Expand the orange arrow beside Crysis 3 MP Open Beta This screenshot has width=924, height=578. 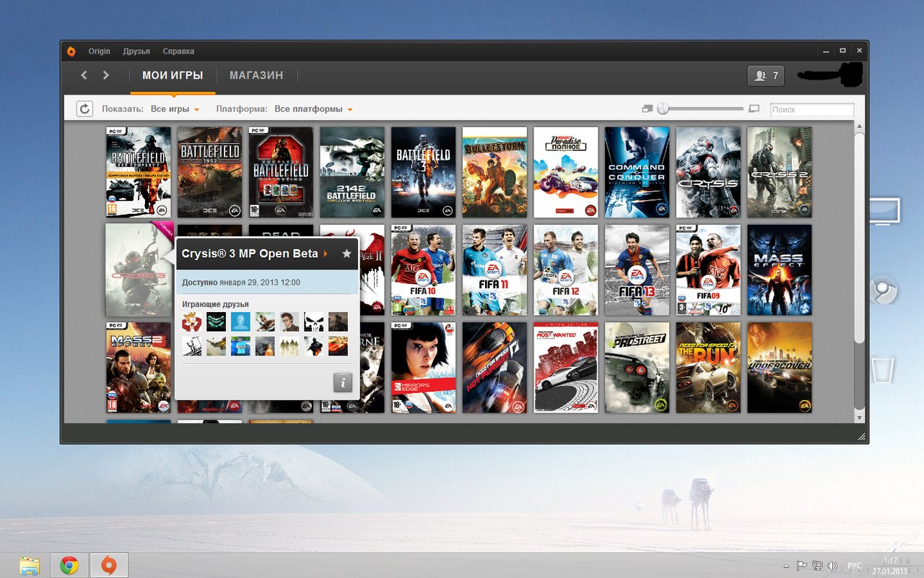[326, 254]
